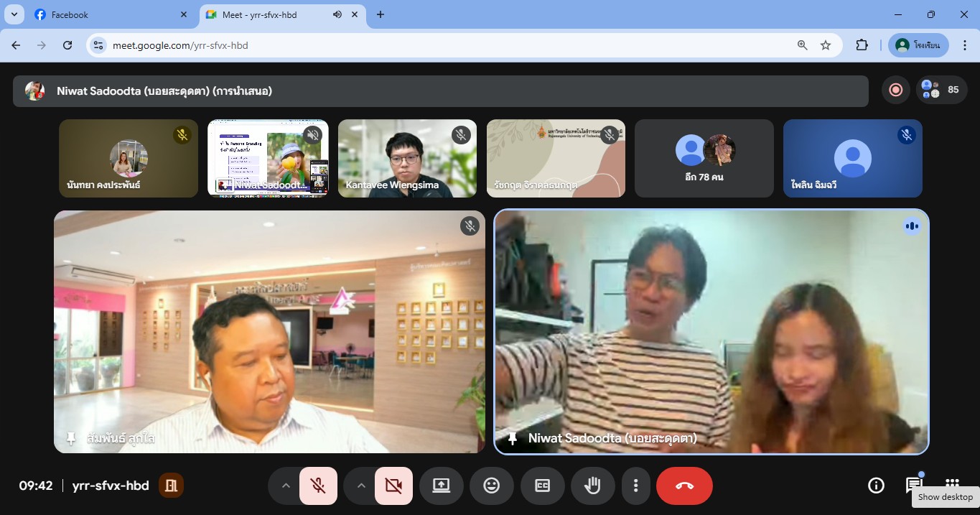Expand the audio settings arrow
Viewport: 980px width, 515px height.
[286, 486]
